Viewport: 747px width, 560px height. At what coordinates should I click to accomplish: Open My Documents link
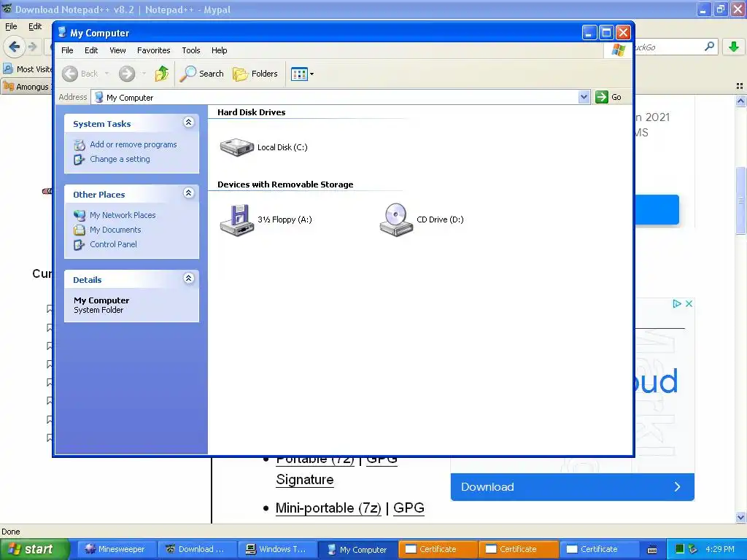coord(115,230)
